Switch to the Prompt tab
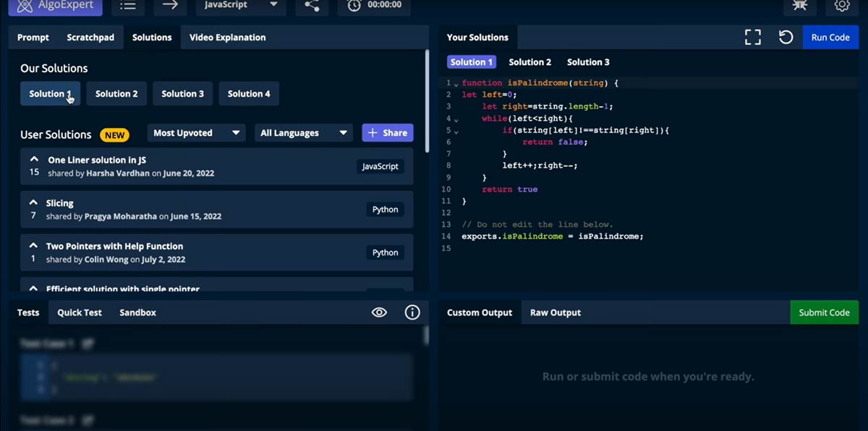868x431 pixels. coord(33,38)
